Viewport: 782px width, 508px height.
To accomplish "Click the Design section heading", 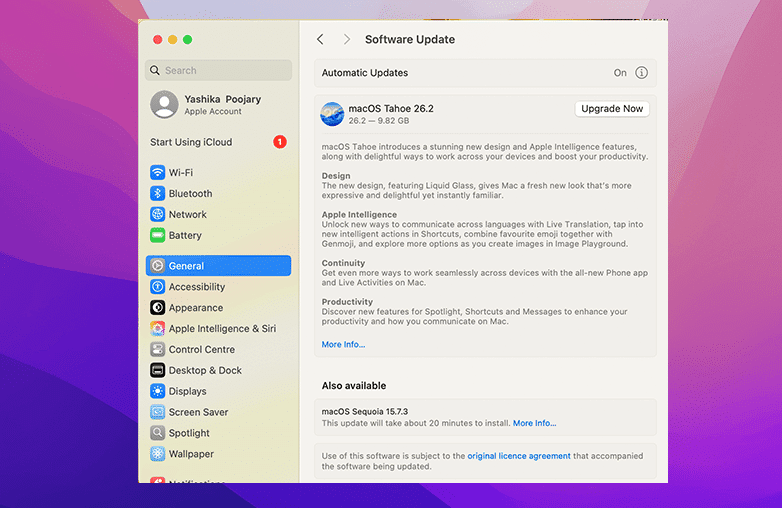I will click(x=336, y=175).
